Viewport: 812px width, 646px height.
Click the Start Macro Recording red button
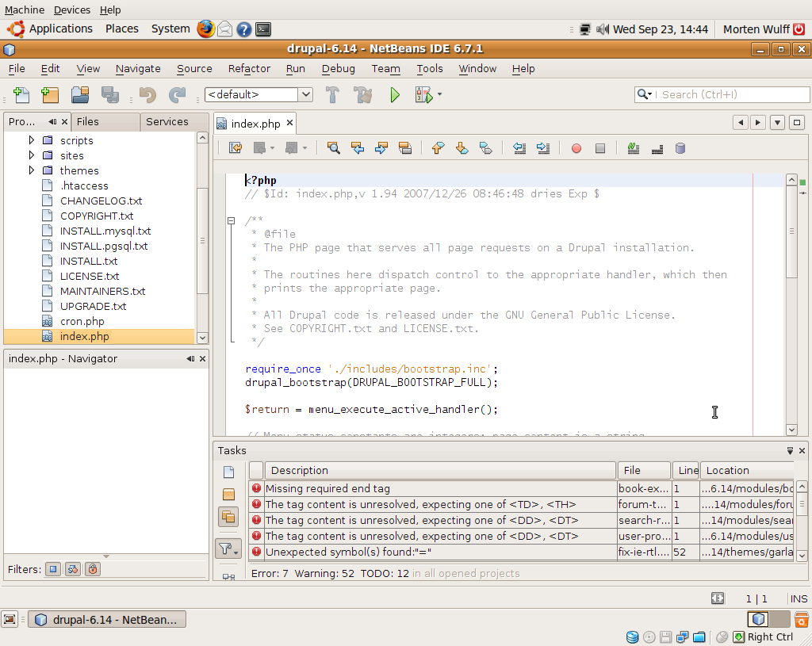coord(576,149)
